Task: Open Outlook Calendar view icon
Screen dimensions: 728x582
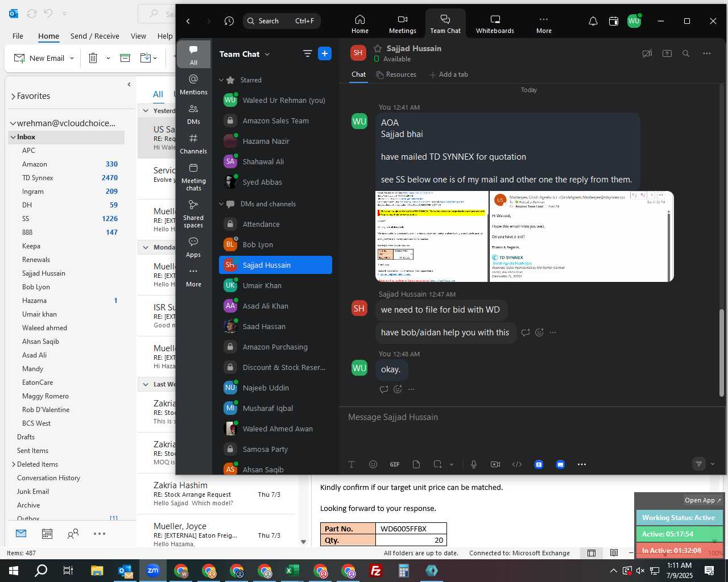Action: 47,534
